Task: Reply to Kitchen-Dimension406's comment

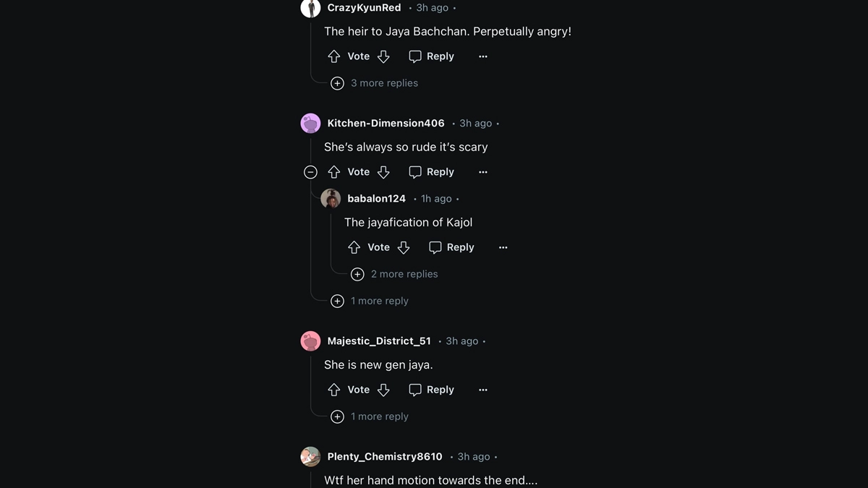Action: (432, 172)
